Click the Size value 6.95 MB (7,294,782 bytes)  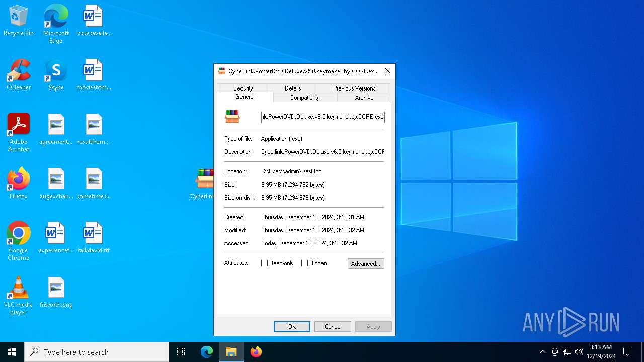point(293,185)
